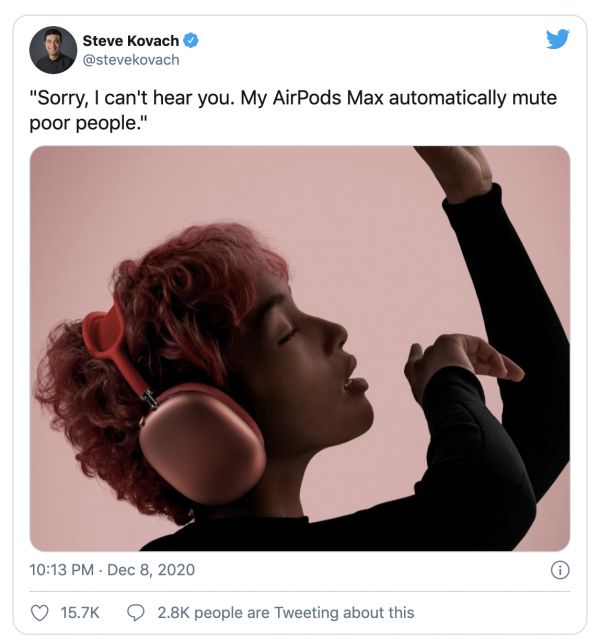Open the tweet info circle icon

tap(560, 570)
